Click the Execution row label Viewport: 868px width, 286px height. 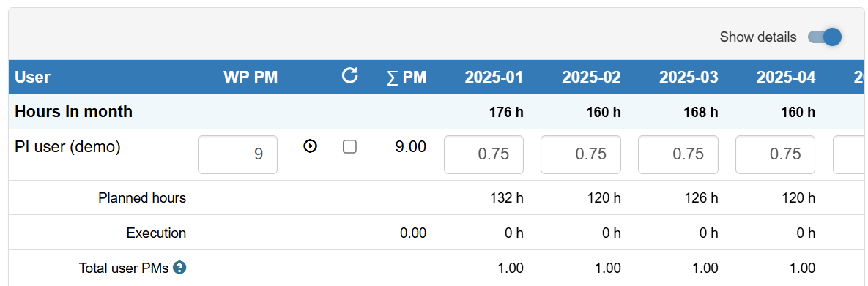click(156, 233)
